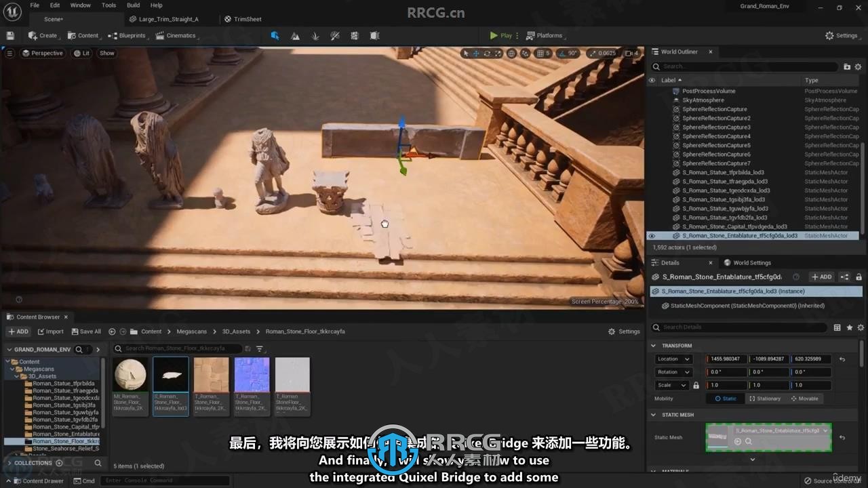Click the save level floppy icon
The width and height of the screenshot is (868, 488).
pyautogui.click(x=10, y=35)
